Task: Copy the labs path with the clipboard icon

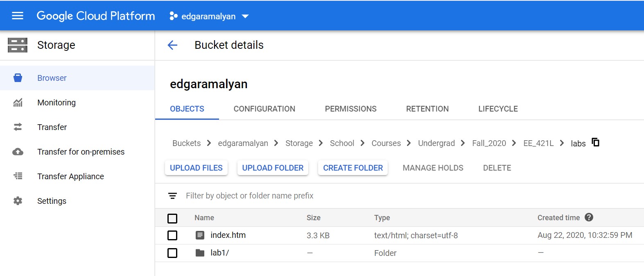Action: 596,142
